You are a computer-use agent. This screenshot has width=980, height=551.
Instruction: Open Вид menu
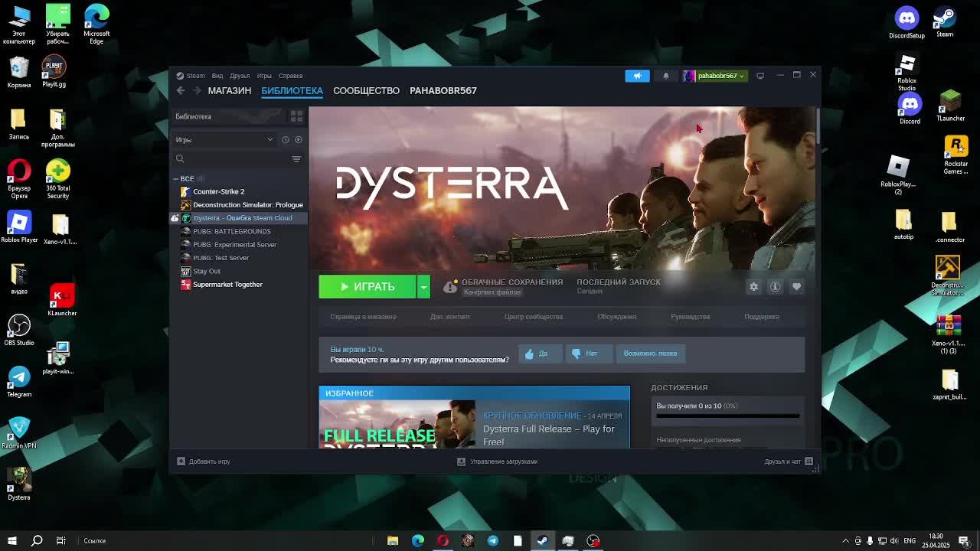point(217,76)
